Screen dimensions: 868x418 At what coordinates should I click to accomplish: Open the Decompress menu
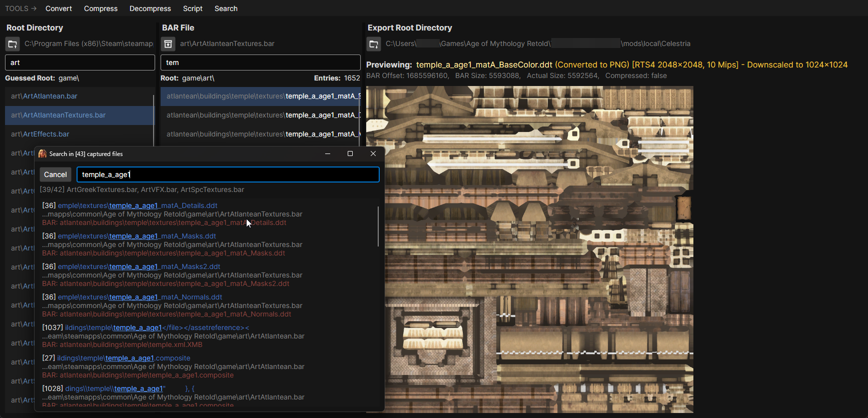coord(150,8)
